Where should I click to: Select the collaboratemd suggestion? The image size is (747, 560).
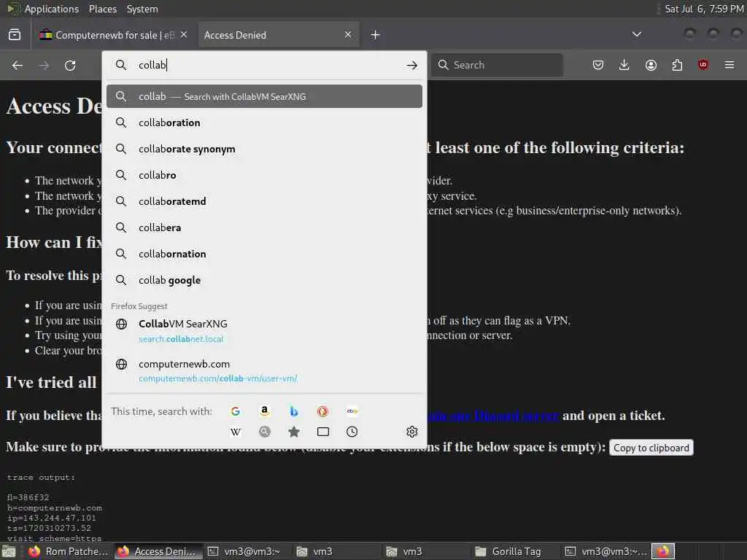[x=264, y=201]
